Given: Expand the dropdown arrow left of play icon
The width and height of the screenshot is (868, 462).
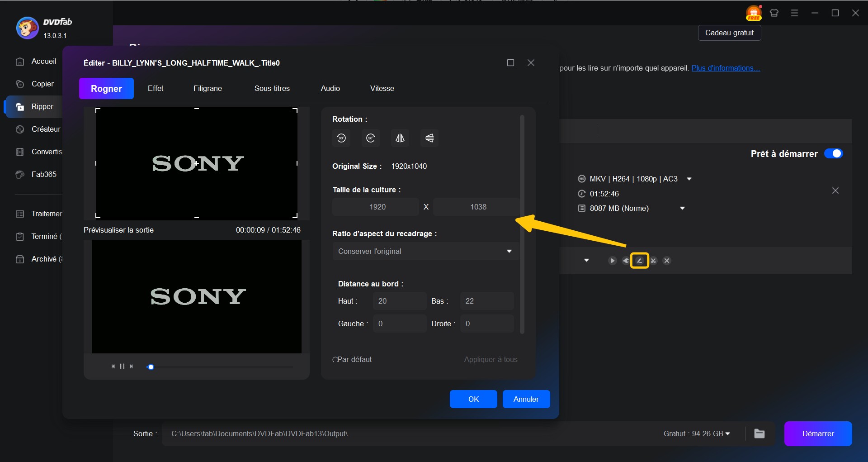Looking at the screenshot, I should [586, 261].
